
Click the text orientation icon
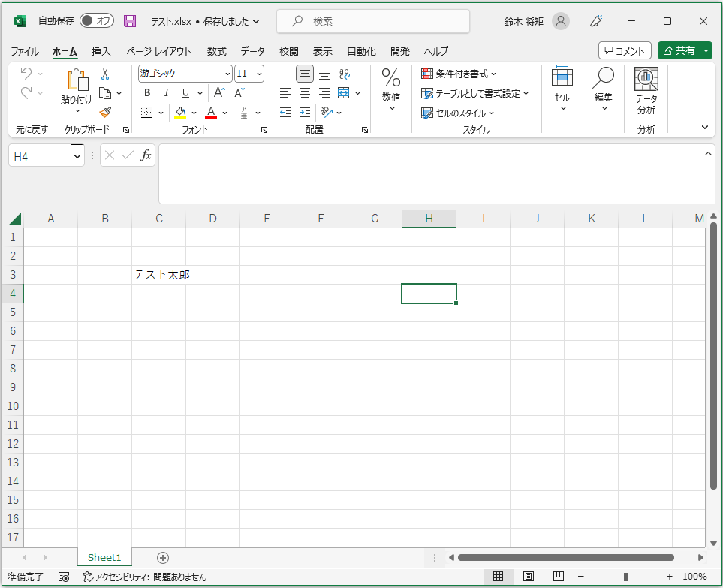click(x=327, y=112)
